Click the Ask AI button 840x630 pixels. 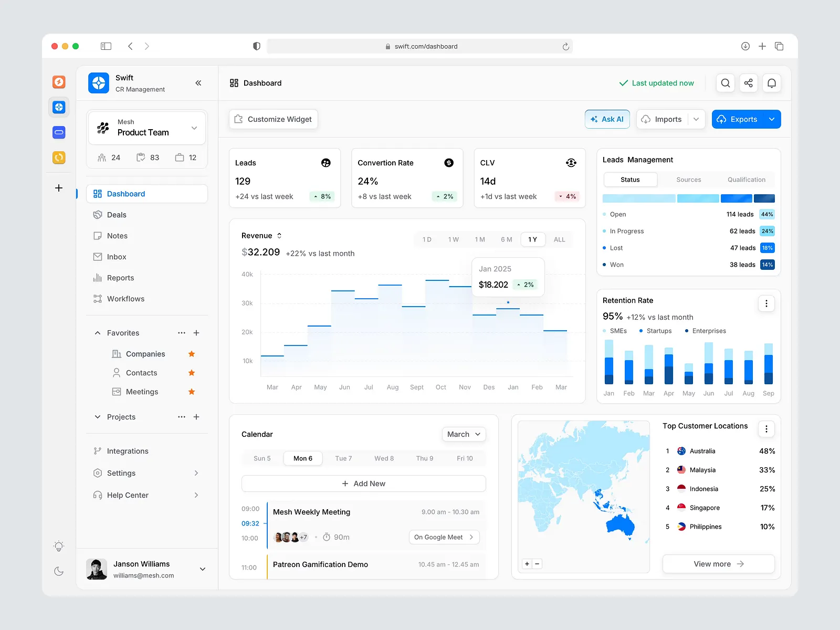tap(607, 119)
